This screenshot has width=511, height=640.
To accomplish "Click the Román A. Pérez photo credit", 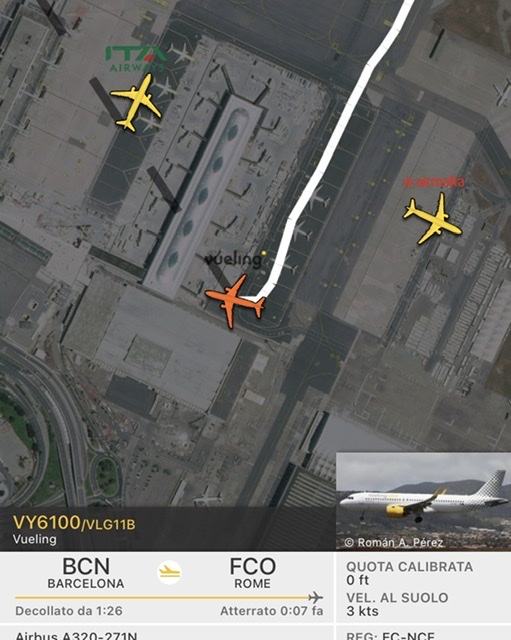I will [x=394, y=542].
